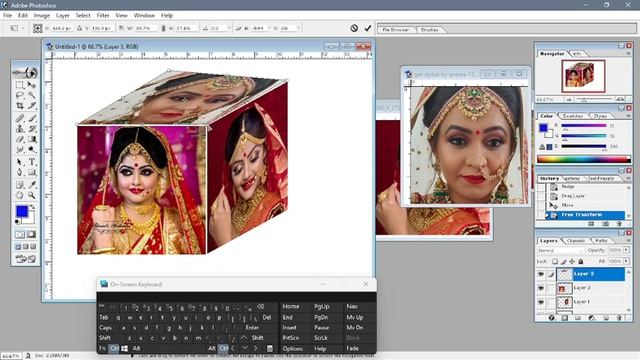Select the Gradient tool
640x360 pixels.
coord(31,139)
